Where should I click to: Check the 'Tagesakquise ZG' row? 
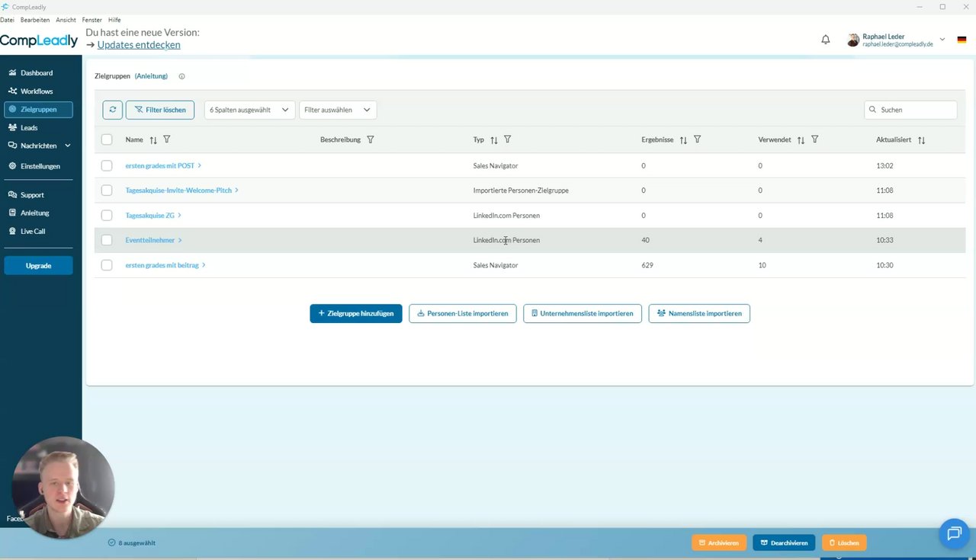[107, 216]
